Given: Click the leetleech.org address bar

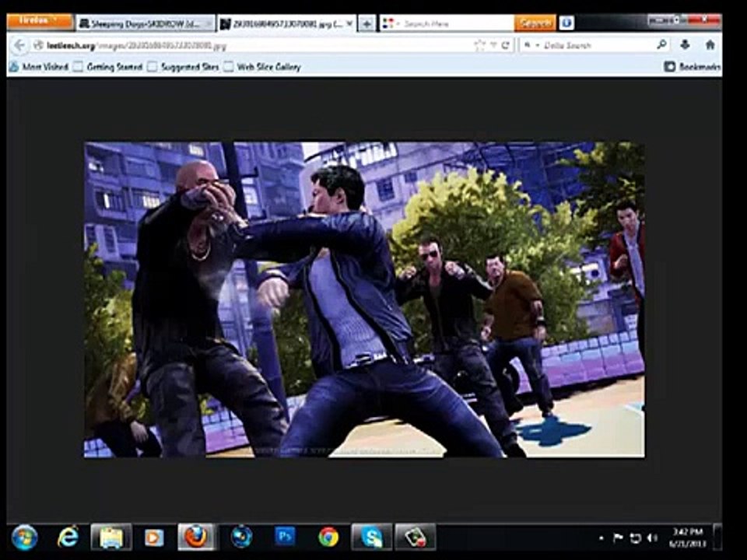Looking at the screenshot, I should click(252, 46).
